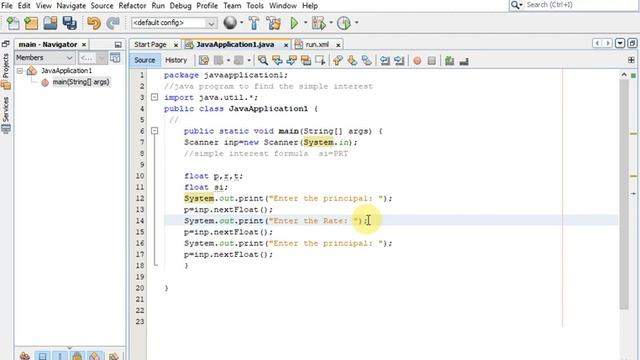Select the JavaApplication1.java tab

235,44
